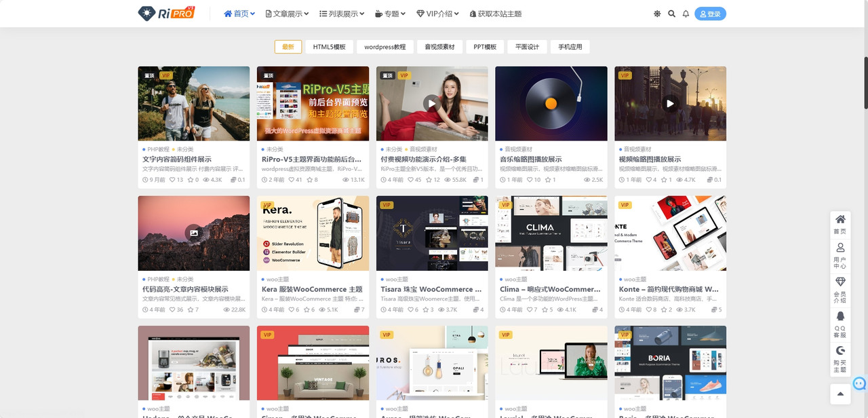Open article title 音乐缩略图播放展示

[x=531, y=159]
